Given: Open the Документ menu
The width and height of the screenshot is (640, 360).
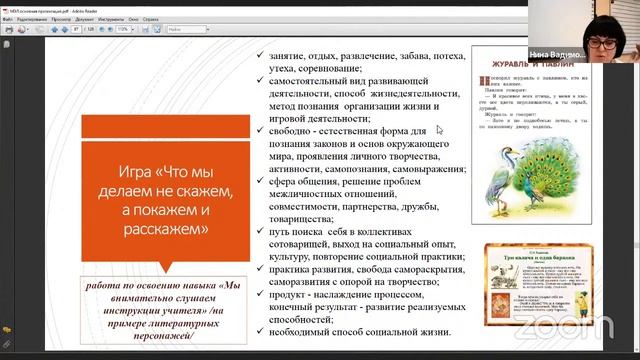Looking at the screenshot, I should (x=84, y=19).
